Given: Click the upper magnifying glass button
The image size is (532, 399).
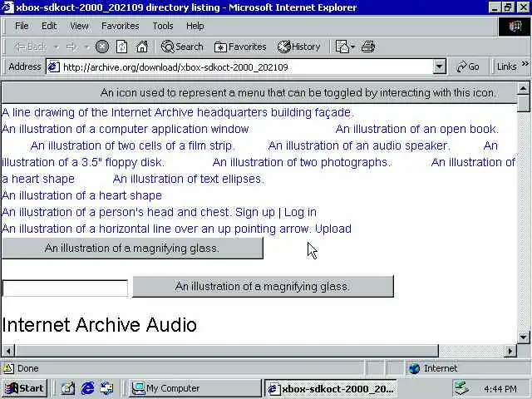Looking at the screenshot, I should tap(132, 248).
